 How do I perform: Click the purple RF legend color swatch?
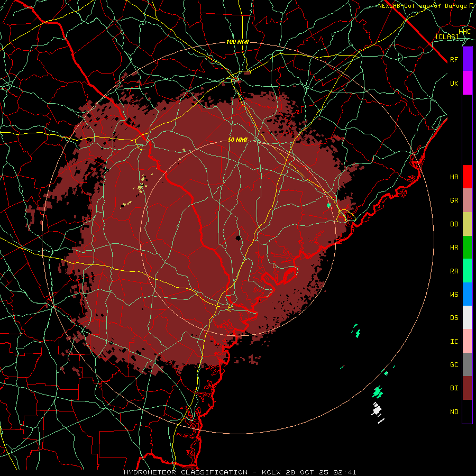(x=467, y=59)
